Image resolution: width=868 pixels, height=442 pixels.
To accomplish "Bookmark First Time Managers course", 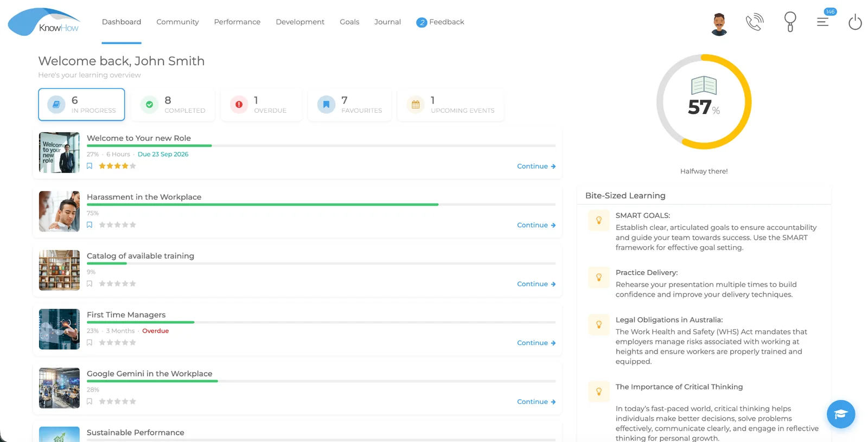I will tap(90, 343).
